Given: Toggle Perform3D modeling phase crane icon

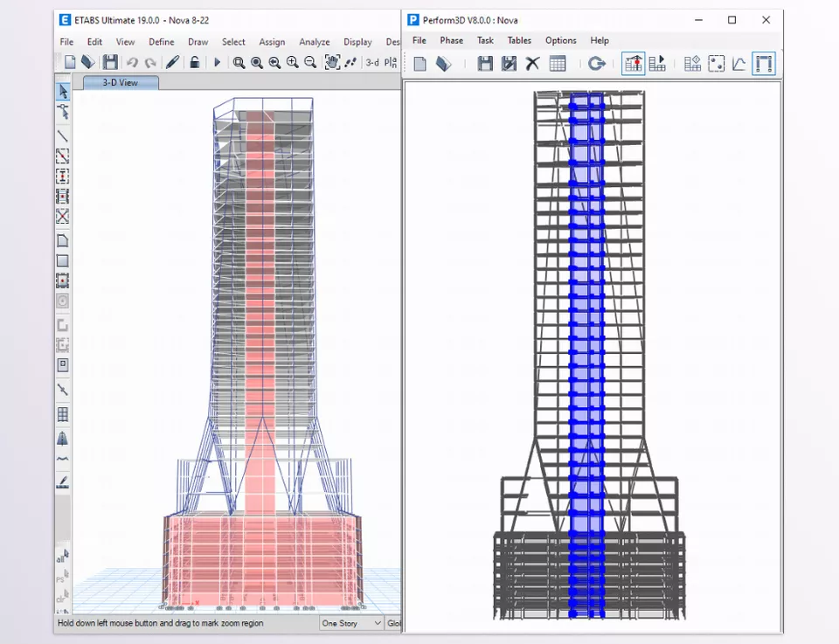Looking at the screenshot, I should coord(633,64).
